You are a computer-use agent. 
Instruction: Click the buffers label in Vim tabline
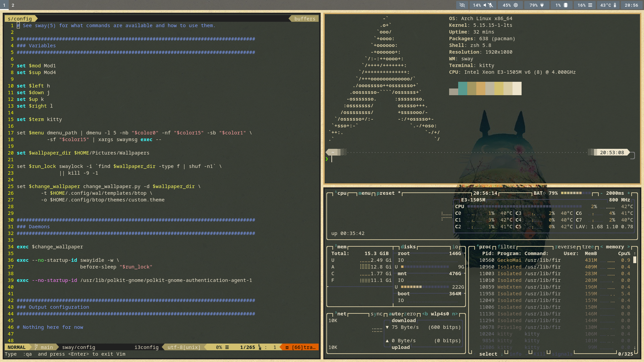[305, 19]
